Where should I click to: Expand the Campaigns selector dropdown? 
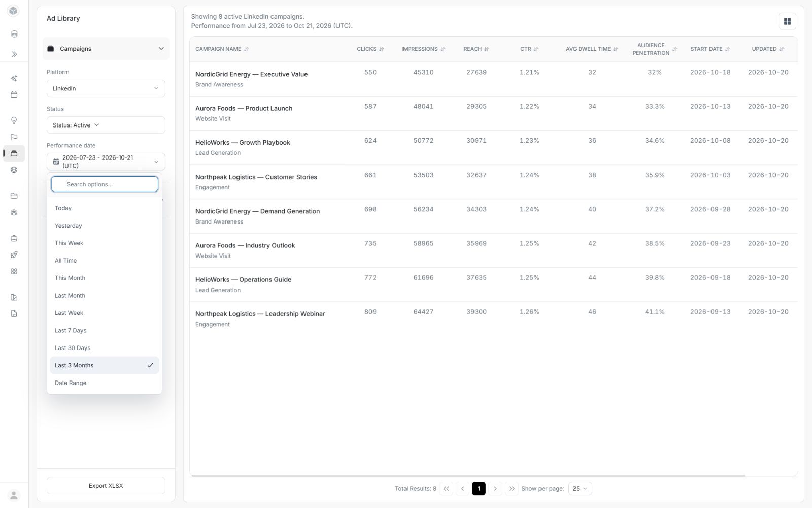(106, 49)
